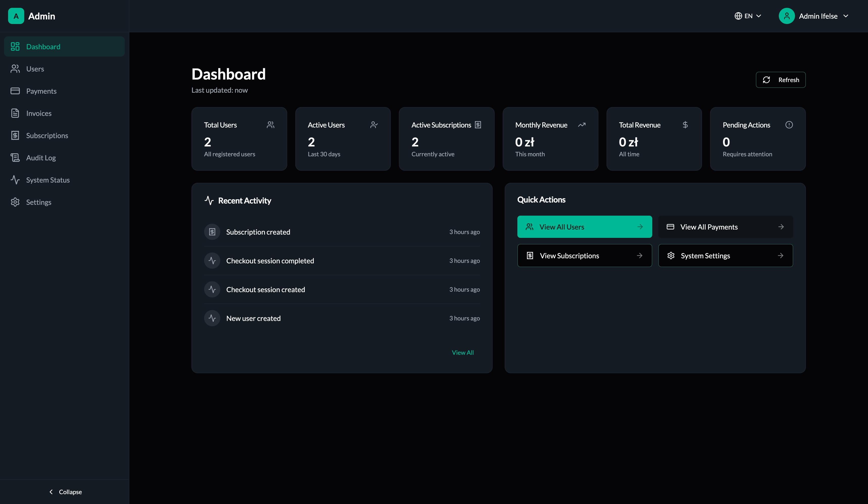Click the Active Users stat card

[343, 139]
